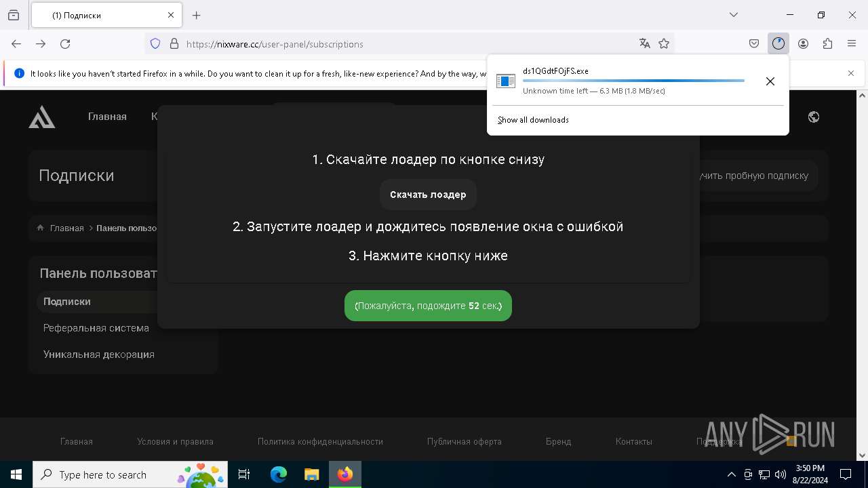
Task: Open network icon in system tray
Action: pos(764,475)
